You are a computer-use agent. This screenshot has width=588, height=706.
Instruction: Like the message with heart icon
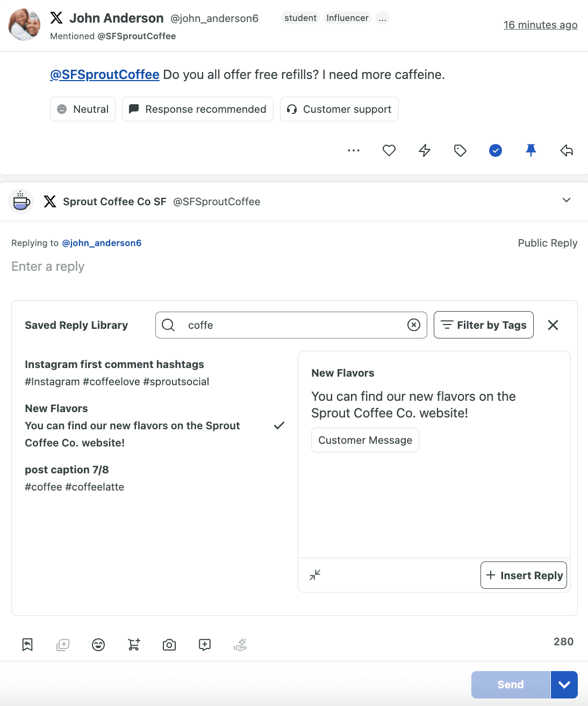click(389, 150)
